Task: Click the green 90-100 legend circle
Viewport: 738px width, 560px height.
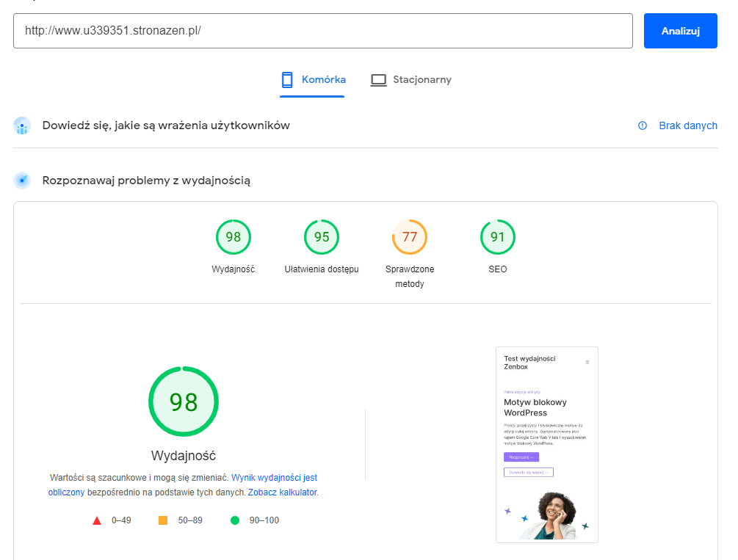Action: coord(236,519)
